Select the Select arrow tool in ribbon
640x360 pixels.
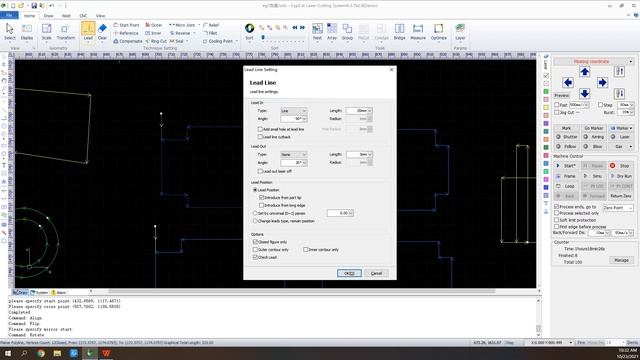point(10,32)
